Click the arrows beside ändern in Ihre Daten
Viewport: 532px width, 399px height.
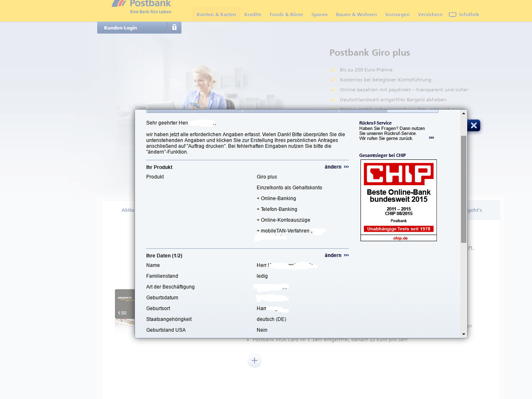346,255
